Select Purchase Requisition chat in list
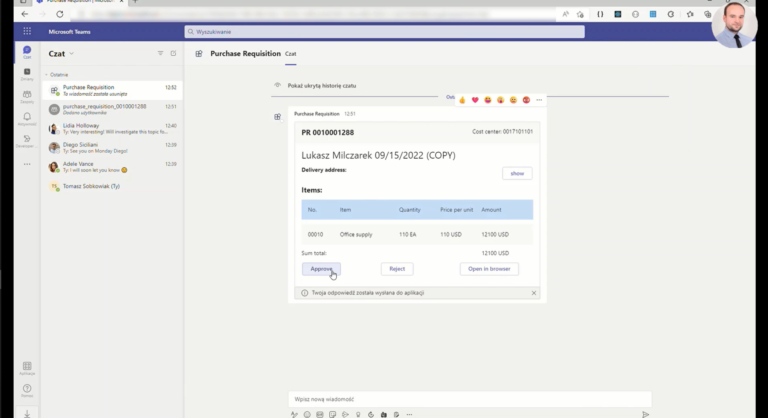The width and height of the screenshot is (768, 418). point(112,90)
